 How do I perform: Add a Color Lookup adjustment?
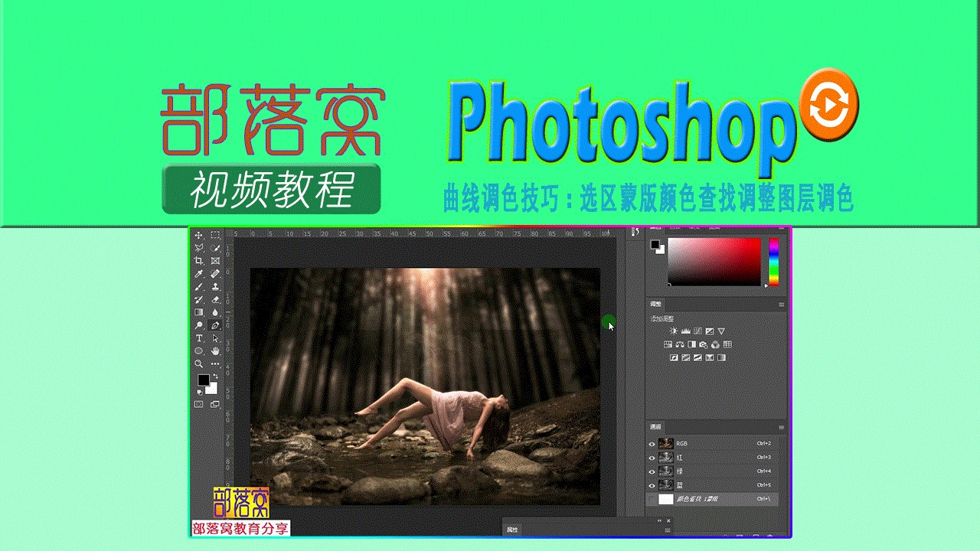tap(727, 345)
